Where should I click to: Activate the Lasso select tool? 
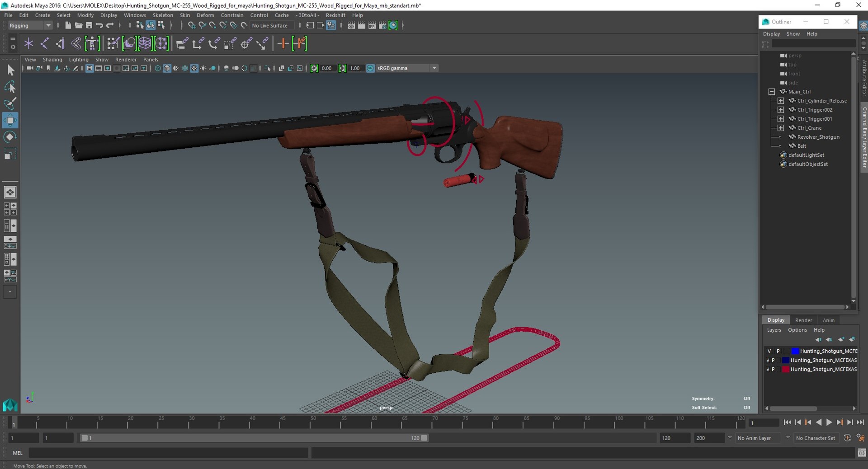click(x=10, y=87)
